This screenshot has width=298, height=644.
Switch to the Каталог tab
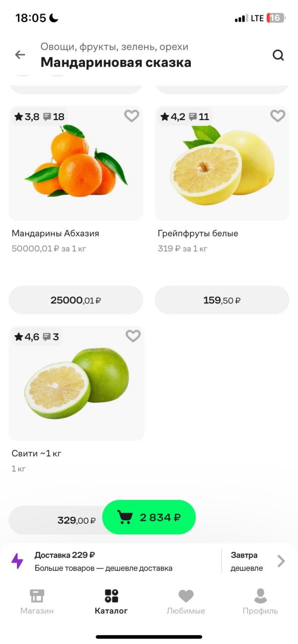pos(111,601)
